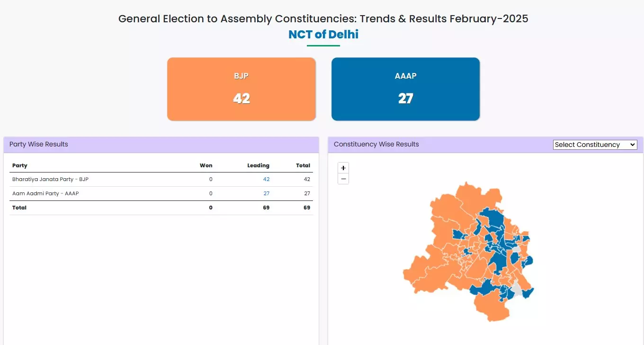Click the Party Wise Results panel header
The image size is (644, 345).
[x=39, y=144]
